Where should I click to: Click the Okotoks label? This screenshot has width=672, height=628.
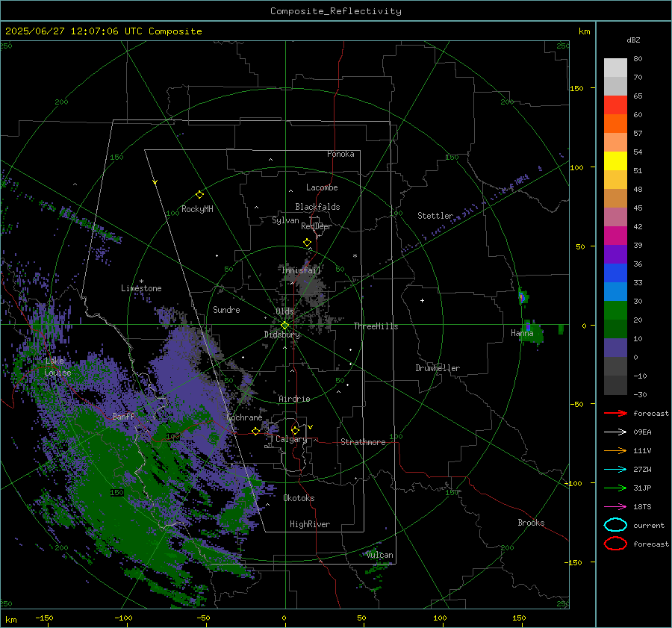pyautogui.click(x=299, y=498)
